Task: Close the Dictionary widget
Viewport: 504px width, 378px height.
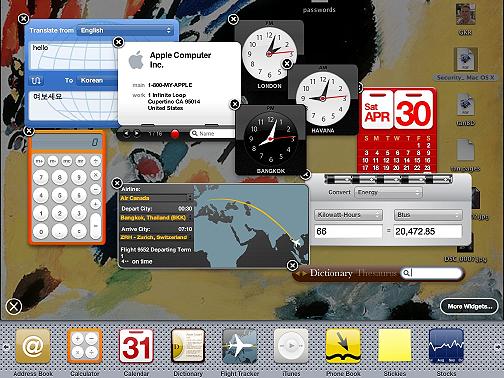Action: [x=292, y=265]
